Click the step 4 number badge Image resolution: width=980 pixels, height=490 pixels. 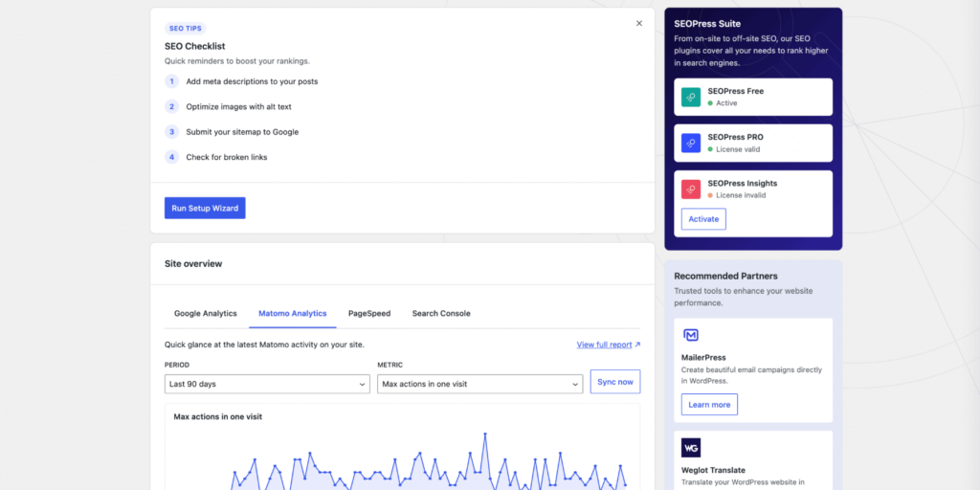point(172,157)
